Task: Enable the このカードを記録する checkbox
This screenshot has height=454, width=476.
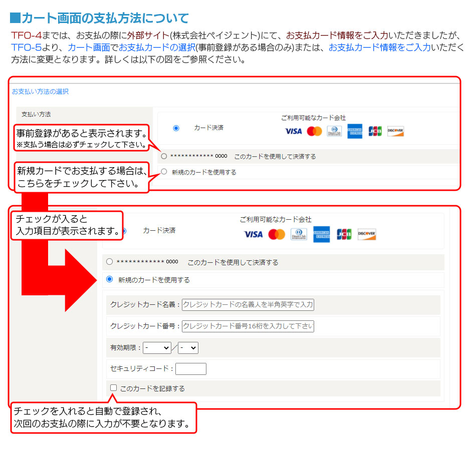Action: (114, 388)
